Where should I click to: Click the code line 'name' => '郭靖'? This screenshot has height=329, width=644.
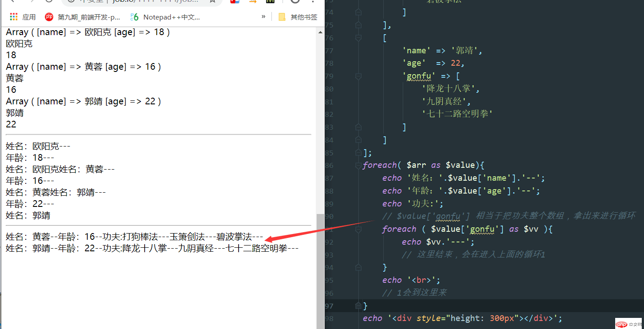pyautogui.click(x=442, y=51)
